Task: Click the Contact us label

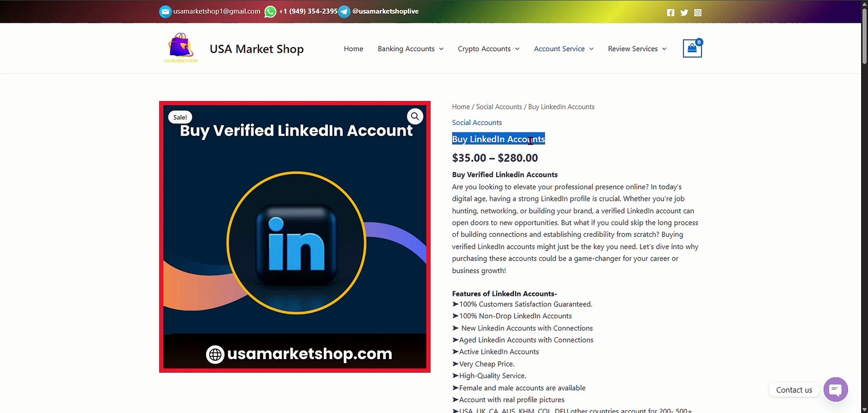Action: coord(794,390)
